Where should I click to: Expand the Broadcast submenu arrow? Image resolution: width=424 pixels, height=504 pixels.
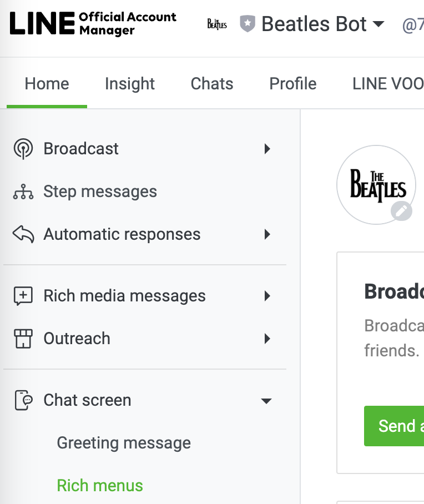[x=267, y=149]
